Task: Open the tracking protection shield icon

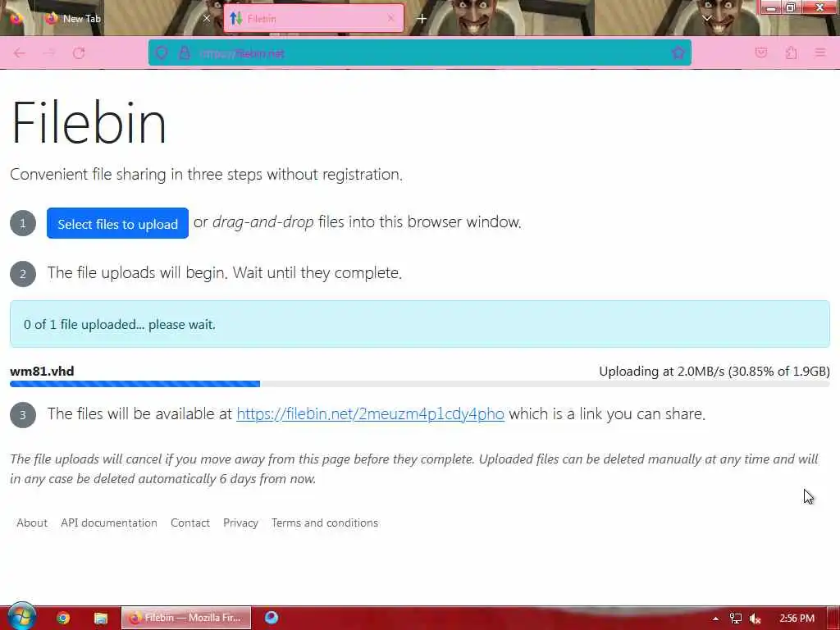Action: click(162, 53)
